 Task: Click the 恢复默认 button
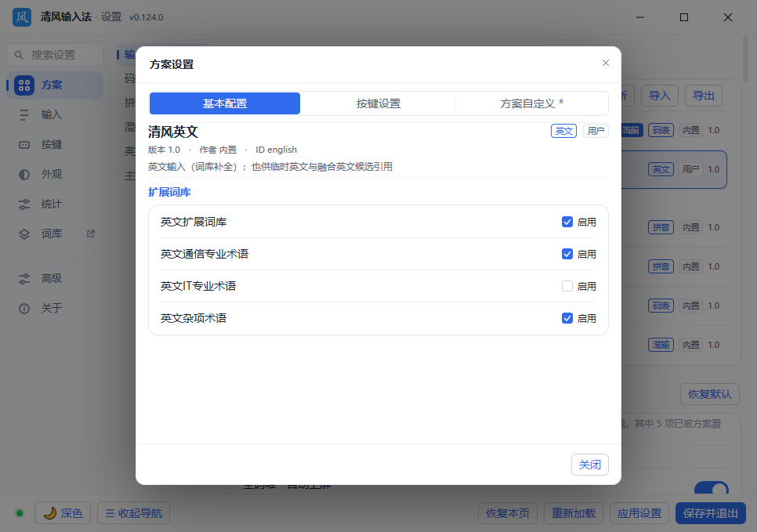click(x=710, y=394)
